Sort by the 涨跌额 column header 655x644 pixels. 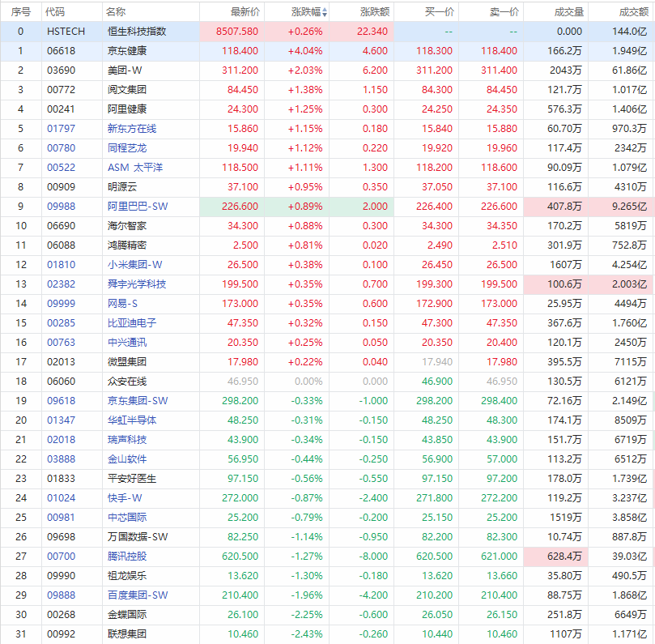(375, 12)
